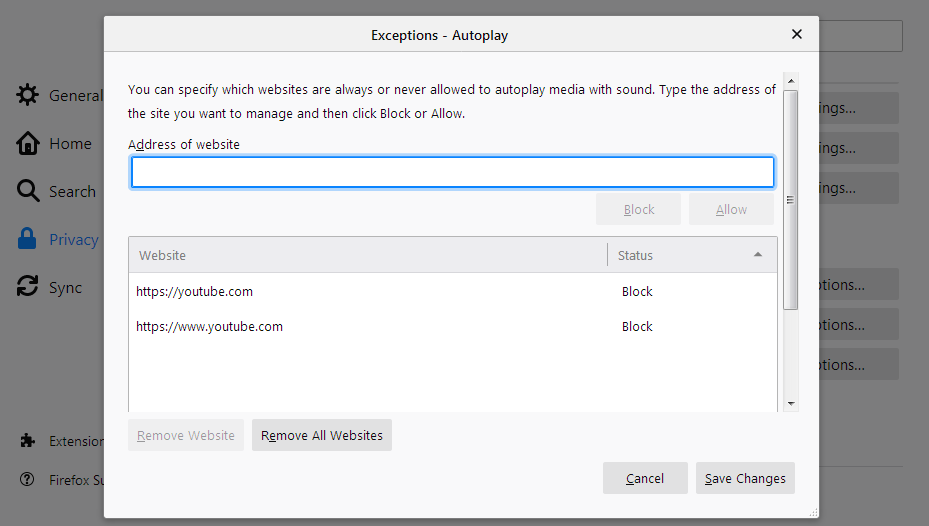Click Remove Website button

[x=186, y=435]
